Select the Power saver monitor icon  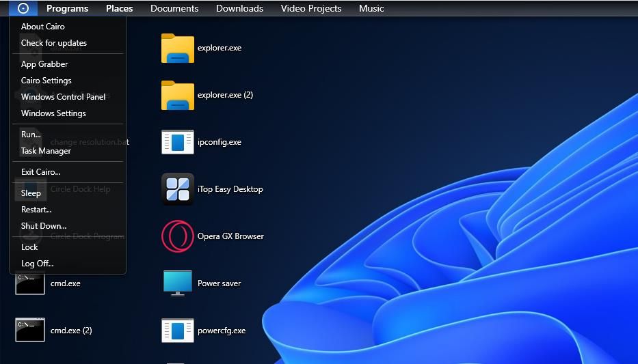[177, 283]
